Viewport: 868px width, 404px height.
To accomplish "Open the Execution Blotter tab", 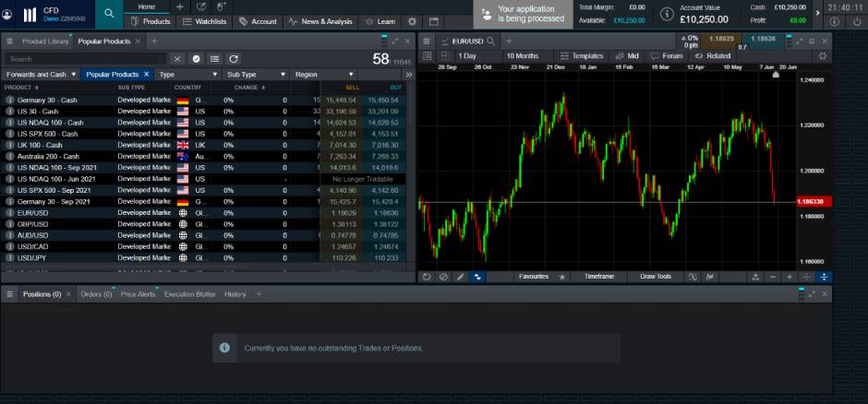I will (190, 294).
